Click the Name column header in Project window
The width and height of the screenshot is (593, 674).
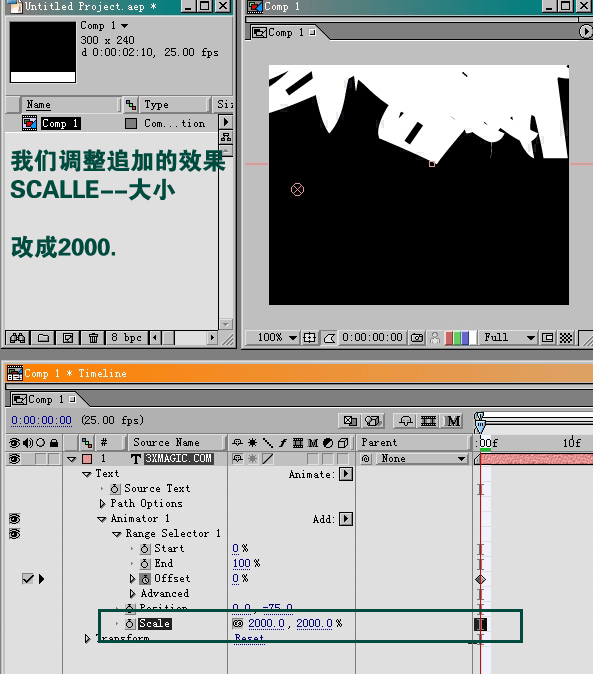70,104
